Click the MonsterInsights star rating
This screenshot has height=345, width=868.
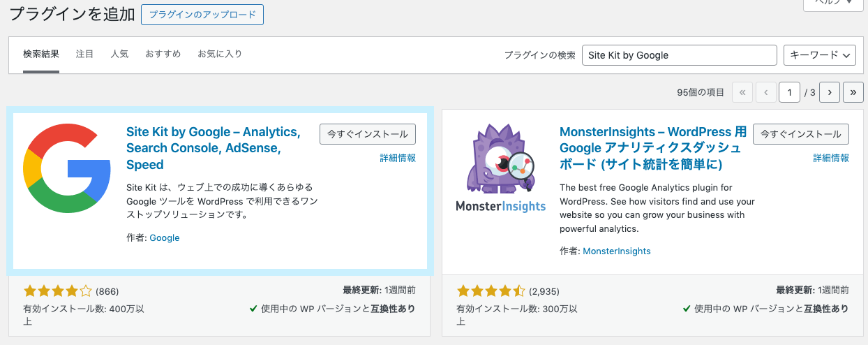(491, 291)
